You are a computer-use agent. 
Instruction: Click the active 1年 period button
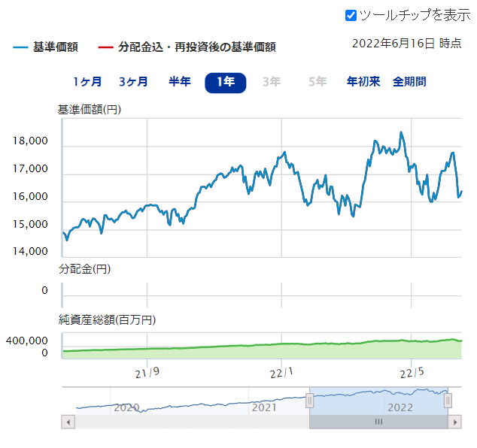[x=225, y=82]
